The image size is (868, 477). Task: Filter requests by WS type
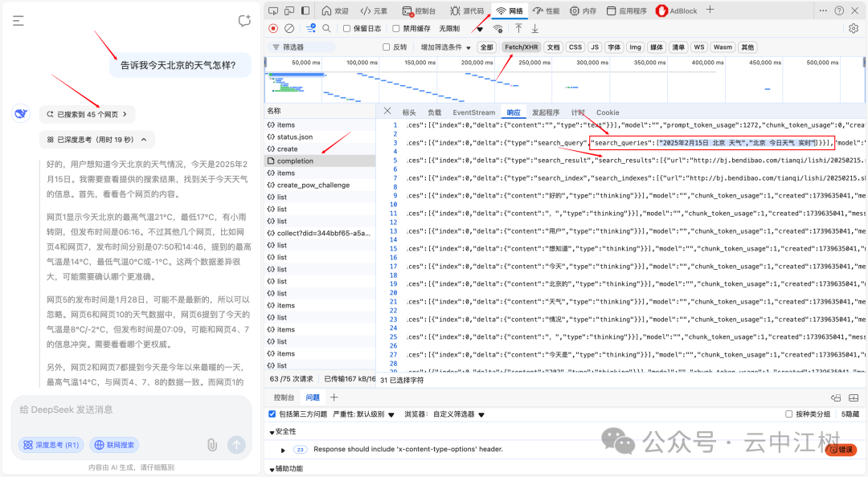[699, 47]
